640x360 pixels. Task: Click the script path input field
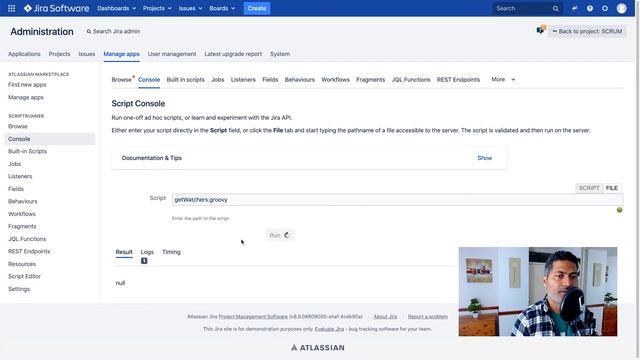point(397,200)
